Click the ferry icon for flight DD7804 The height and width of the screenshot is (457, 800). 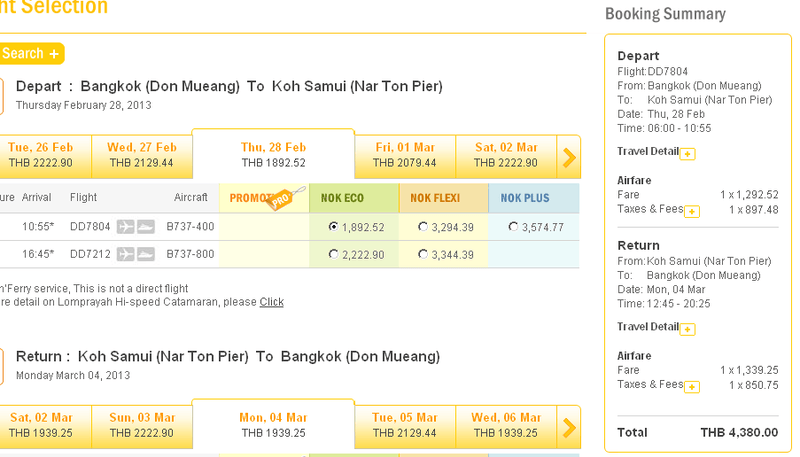point(146,227)
